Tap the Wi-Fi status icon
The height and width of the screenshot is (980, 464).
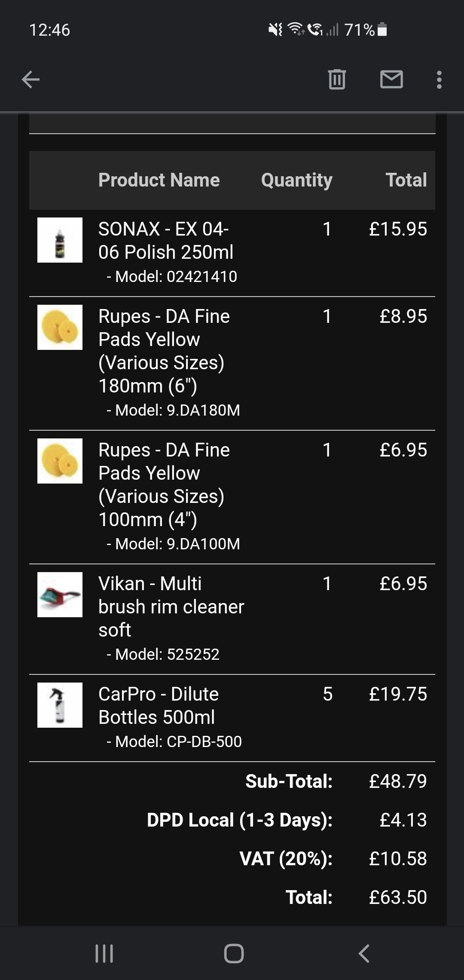tap(296, 29)
